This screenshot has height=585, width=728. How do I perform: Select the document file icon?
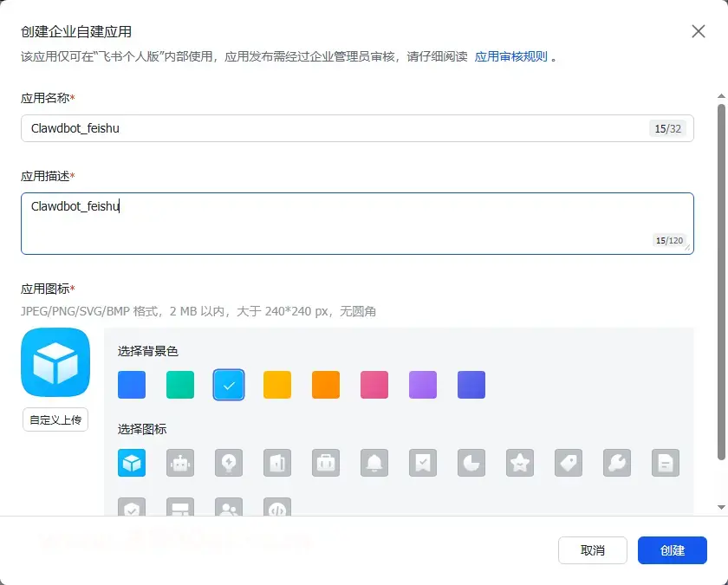[666, 463]
